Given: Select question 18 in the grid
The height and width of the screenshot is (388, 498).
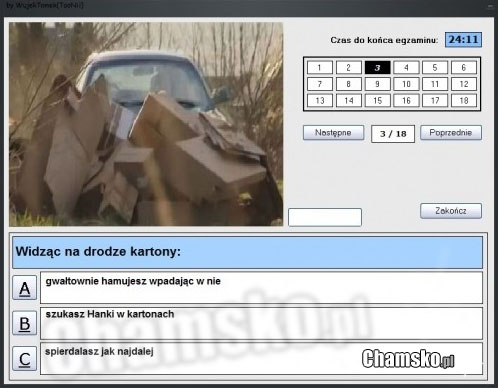Looking at the screenshot, I should click(464, 100).
